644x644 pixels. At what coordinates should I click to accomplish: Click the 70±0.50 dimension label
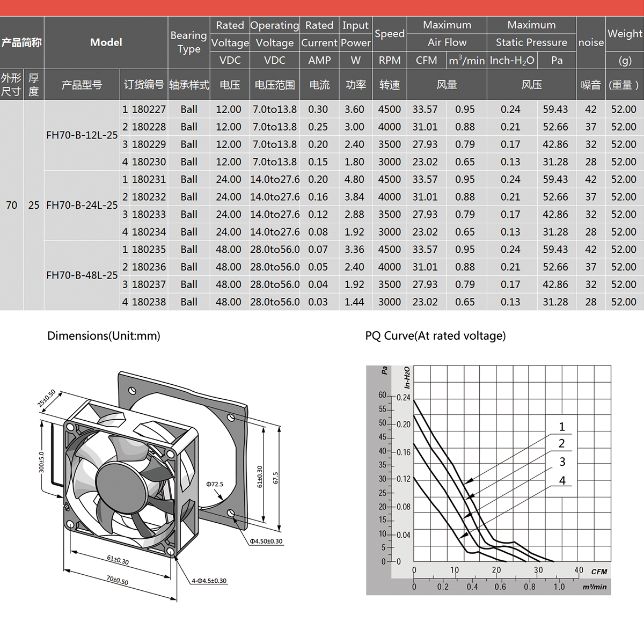pos(118,579)
